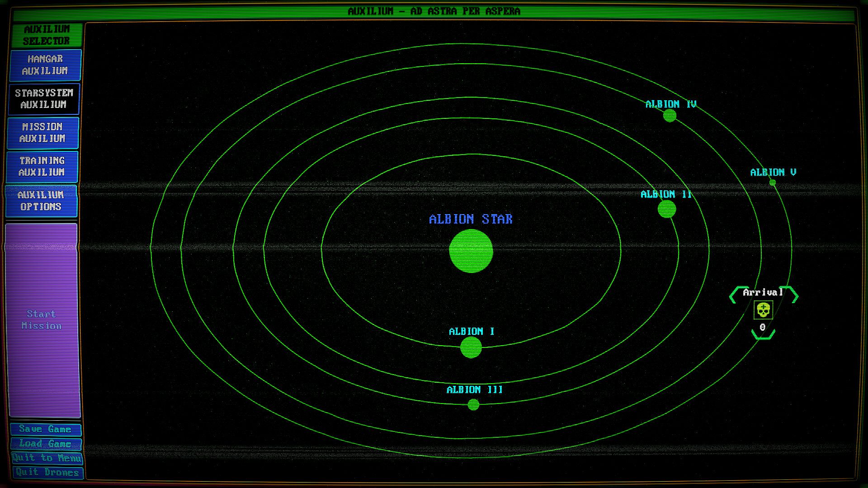Select the Albion III planet

[x=473, y=404]
